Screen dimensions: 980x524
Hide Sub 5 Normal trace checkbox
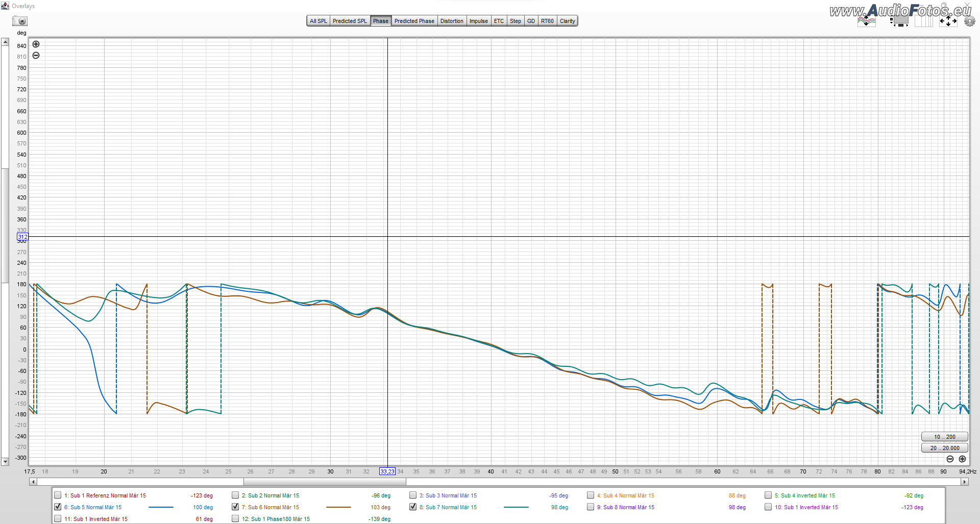coord(58,507)
